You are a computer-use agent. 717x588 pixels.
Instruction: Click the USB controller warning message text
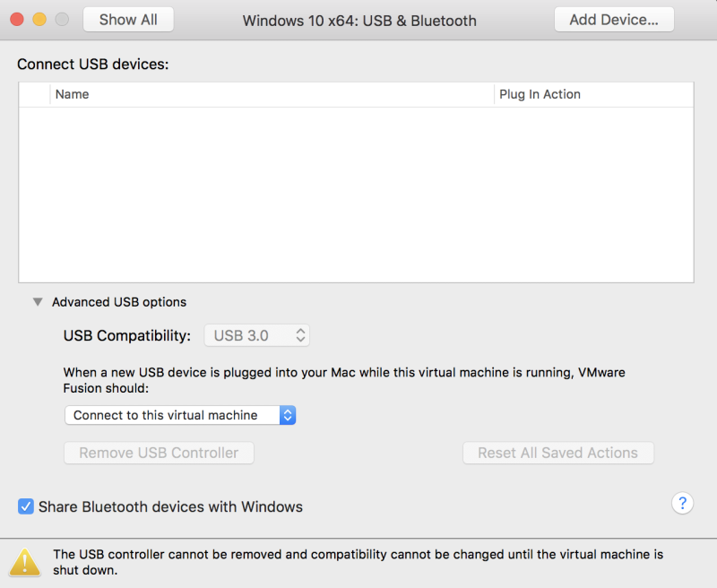click(358, 562)
